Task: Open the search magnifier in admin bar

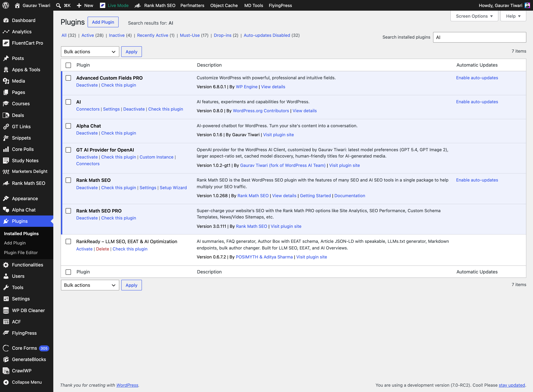Action: click(58, 5)
